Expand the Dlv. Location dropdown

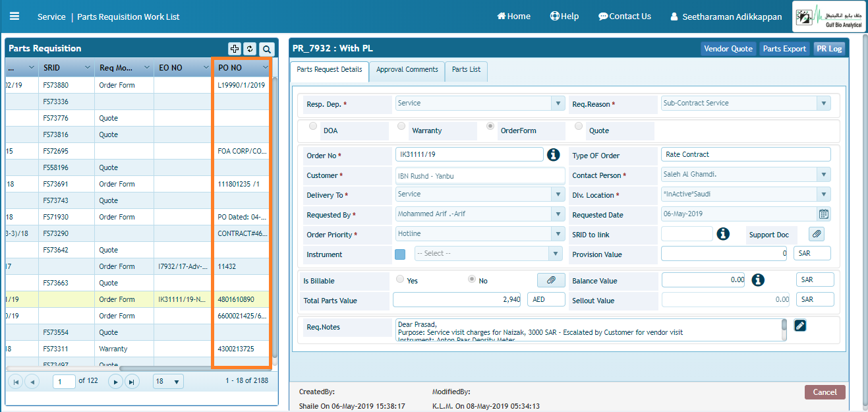tap(824, 194)
